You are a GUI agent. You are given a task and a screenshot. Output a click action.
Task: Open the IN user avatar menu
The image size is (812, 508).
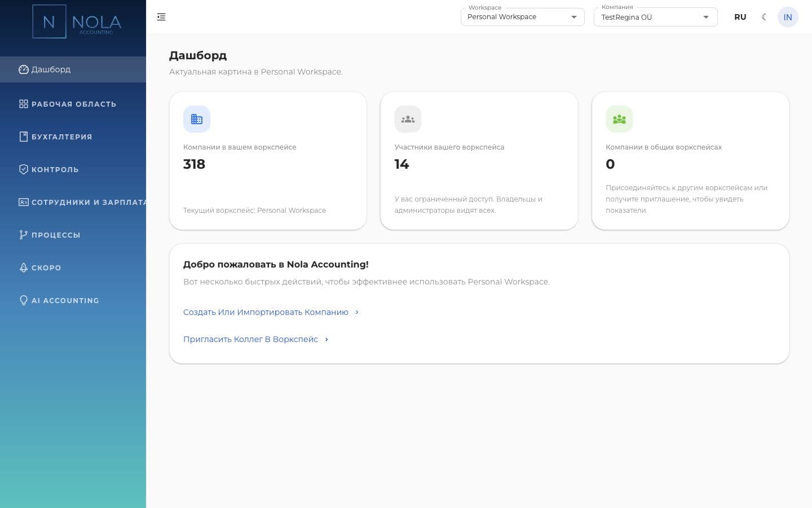(788, 17)
